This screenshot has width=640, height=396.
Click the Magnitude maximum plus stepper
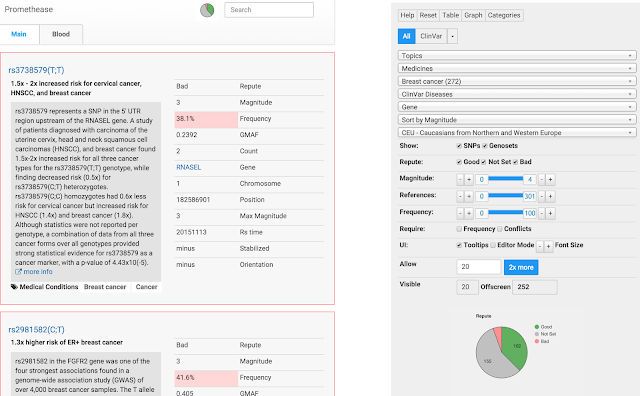coord(550,179)
